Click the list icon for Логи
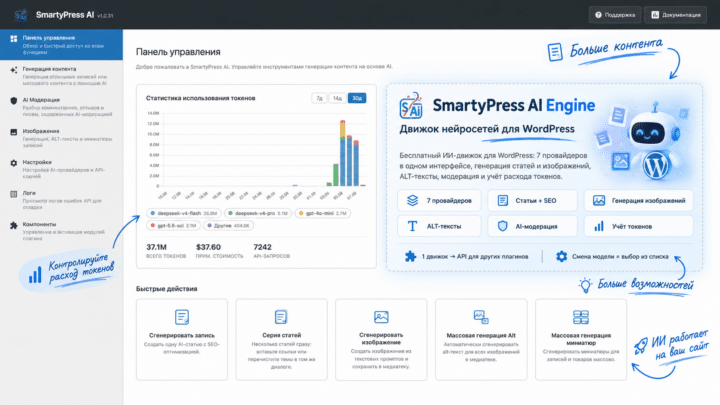The image size is (720, 405). click(x=14, y=194)
